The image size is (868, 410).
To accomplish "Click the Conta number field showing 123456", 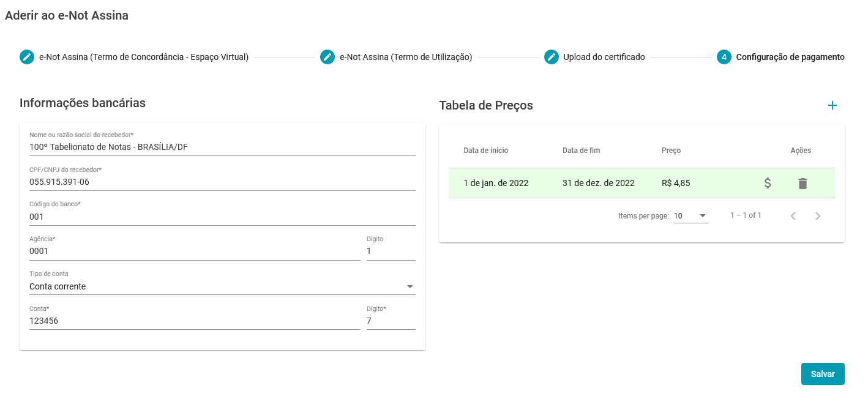I will (x=195, y=321).
